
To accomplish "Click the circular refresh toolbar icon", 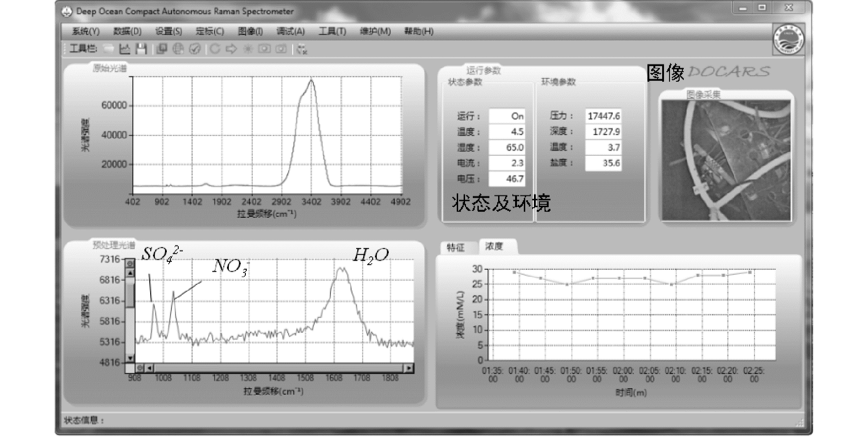I will tap(215, 49).
